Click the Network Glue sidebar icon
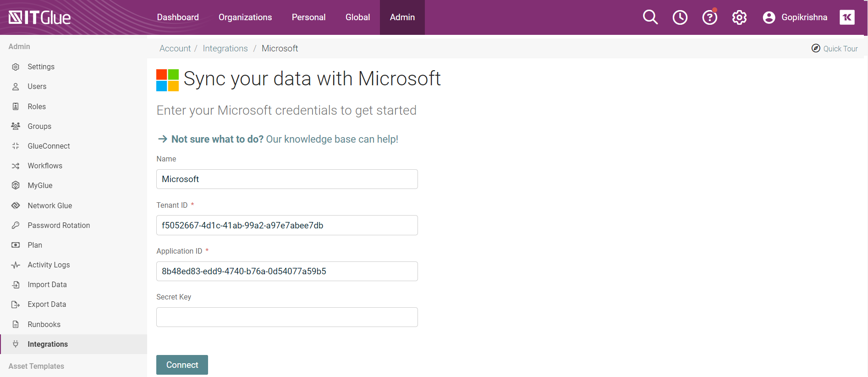 click(16, 205)
